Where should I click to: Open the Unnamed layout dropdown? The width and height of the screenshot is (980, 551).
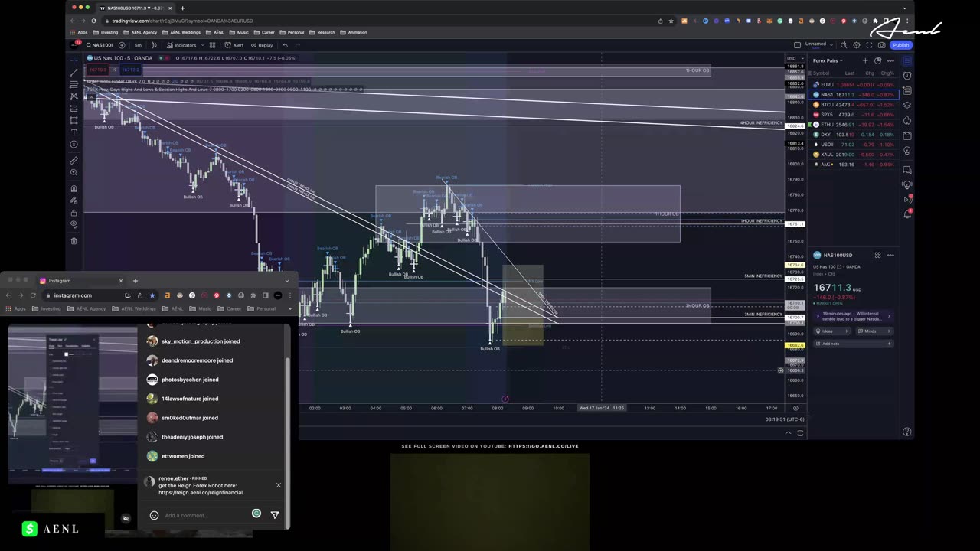[833, 45]
